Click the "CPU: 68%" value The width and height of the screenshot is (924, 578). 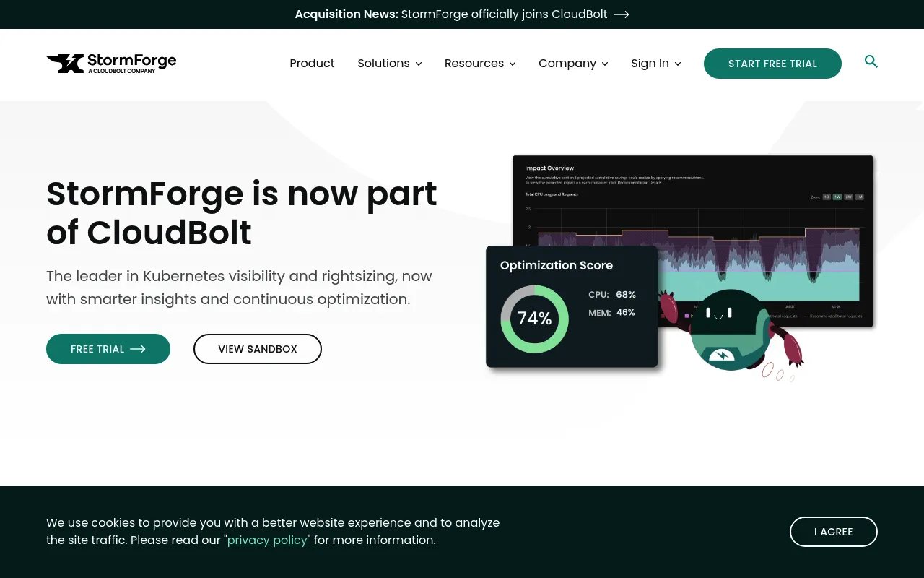[x=612, y=295]
